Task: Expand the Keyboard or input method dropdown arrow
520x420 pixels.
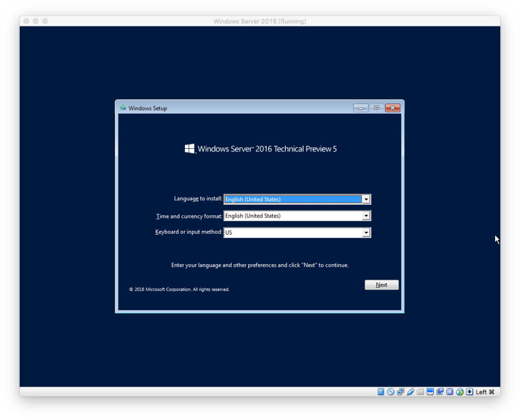Action: [366, 233]
